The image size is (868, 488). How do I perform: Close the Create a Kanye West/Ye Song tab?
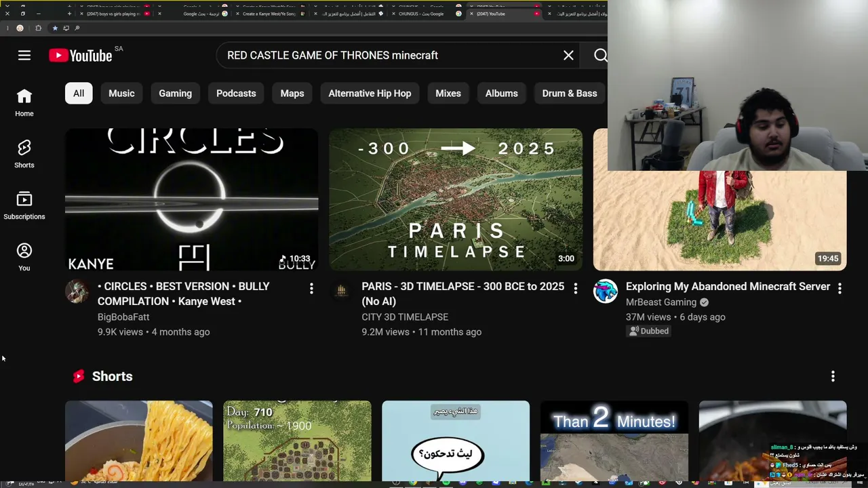pos(238,14)
